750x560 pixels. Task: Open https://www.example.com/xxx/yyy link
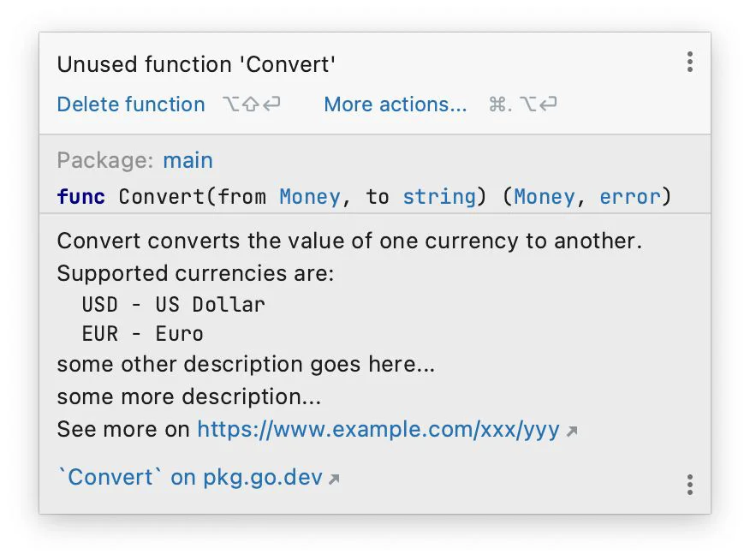coord(378,430)
